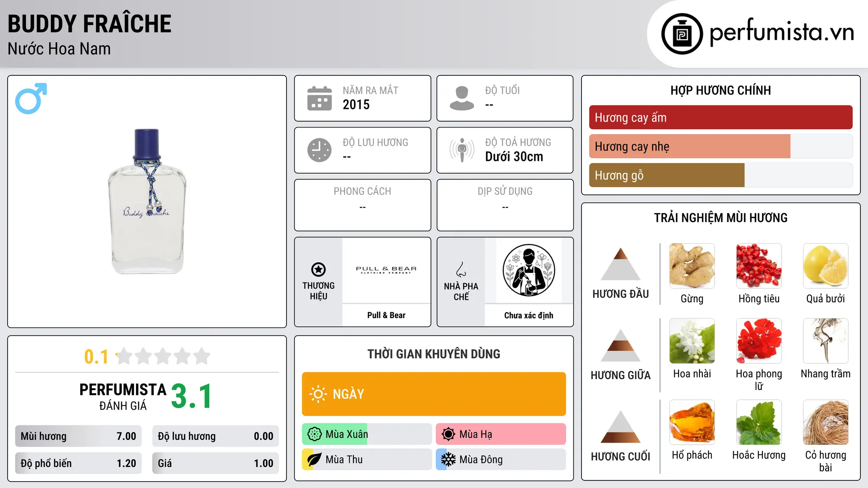Click the perfumista.vn site name

tap(782, 32)
